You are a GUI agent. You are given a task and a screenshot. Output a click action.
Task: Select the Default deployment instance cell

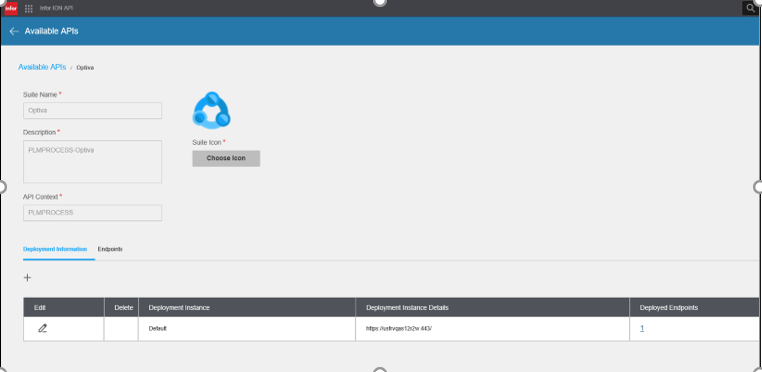[x=247, y=329]
